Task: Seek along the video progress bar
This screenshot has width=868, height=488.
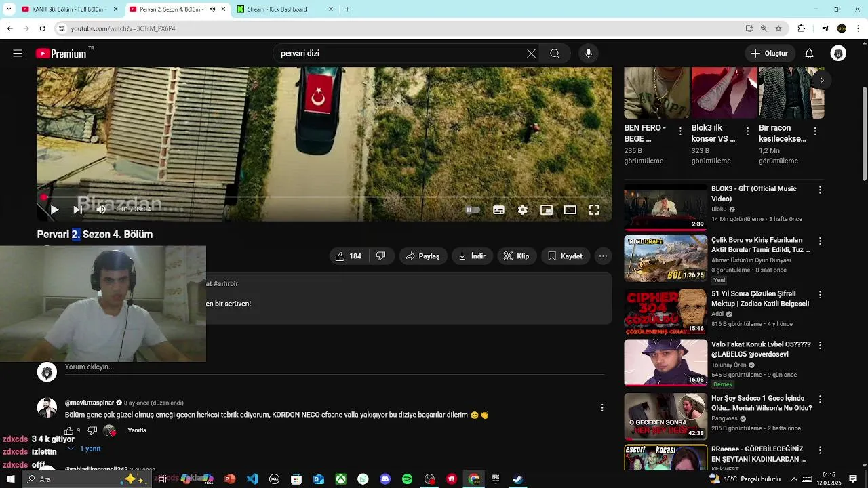Action: [325, 197]
